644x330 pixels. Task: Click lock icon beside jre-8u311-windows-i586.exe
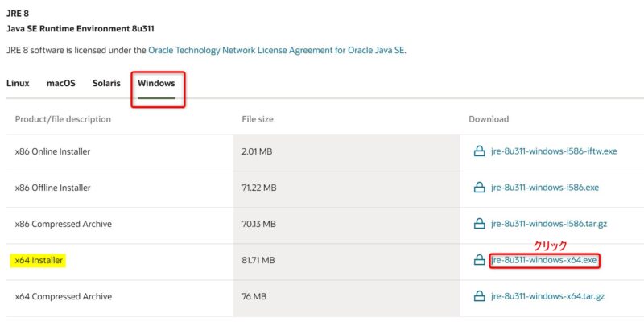479,188
